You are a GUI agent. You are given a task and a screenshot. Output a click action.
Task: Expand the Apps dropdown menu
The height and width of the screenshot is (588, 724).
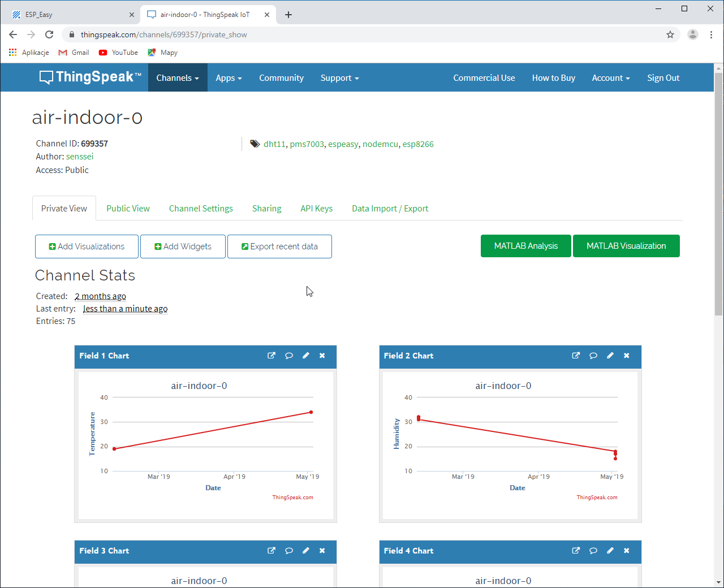click(229, 78)
